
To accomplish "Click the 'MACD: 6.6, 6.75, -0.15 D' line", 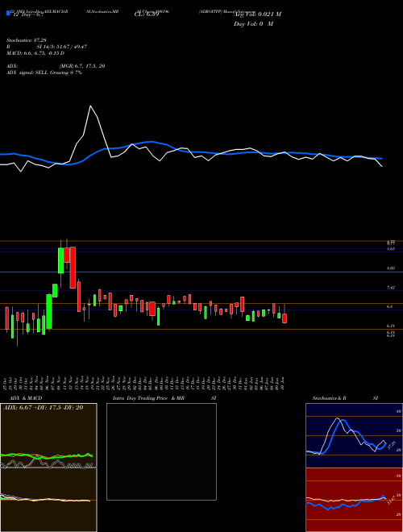I will pyautogui.click(x=35, y=53).
